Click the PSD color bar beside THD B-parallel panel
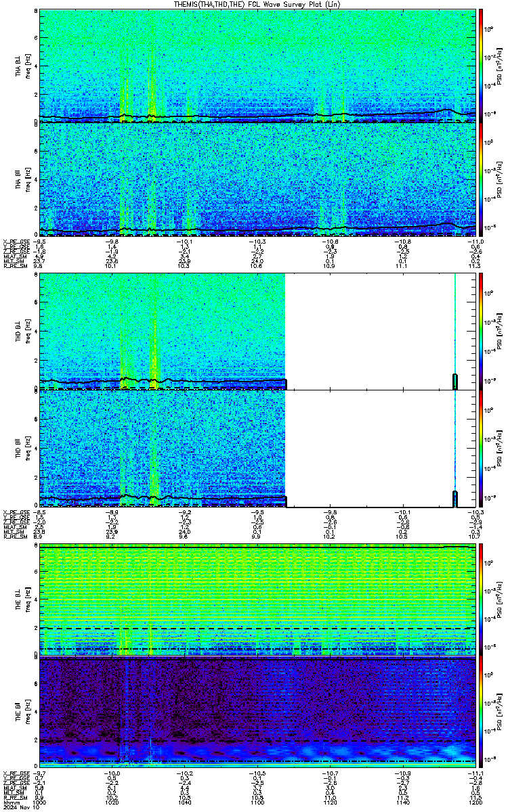 [x=481, y=447]
